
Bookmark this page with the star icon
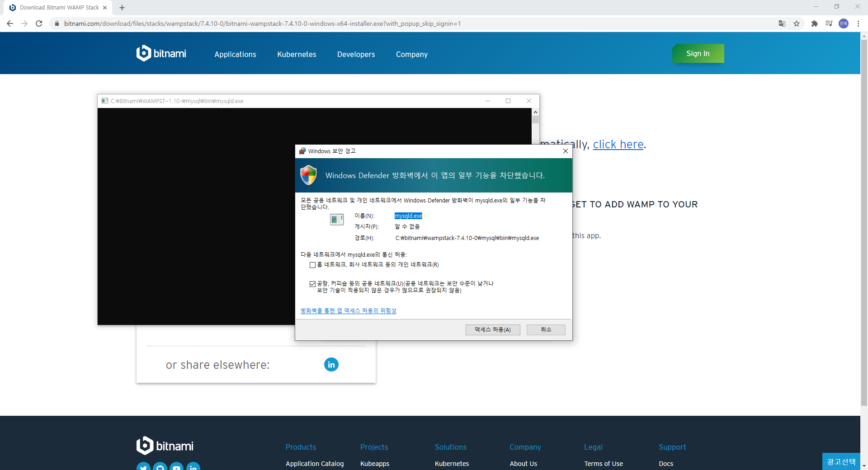pyautogui.click(x=797, y=23)
